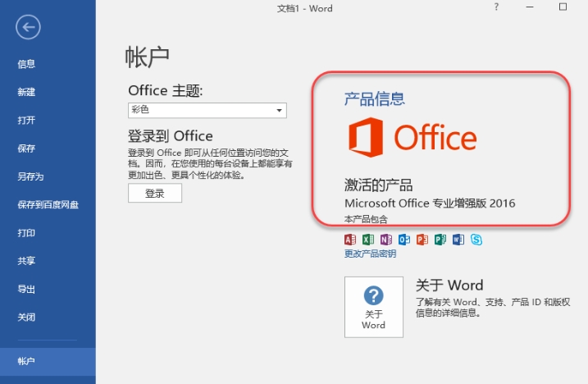Click the back arrow circle icon
The height and width of the screenshot is (384, 588).
[x=28, y=27]
